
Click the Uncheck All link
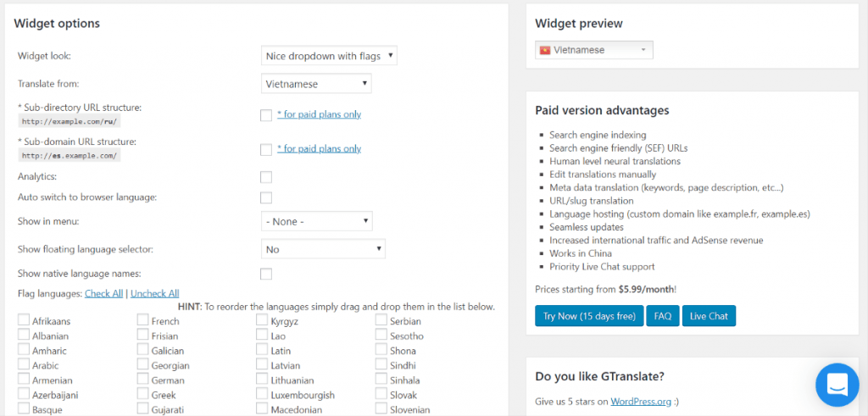[x=155, y=293]
